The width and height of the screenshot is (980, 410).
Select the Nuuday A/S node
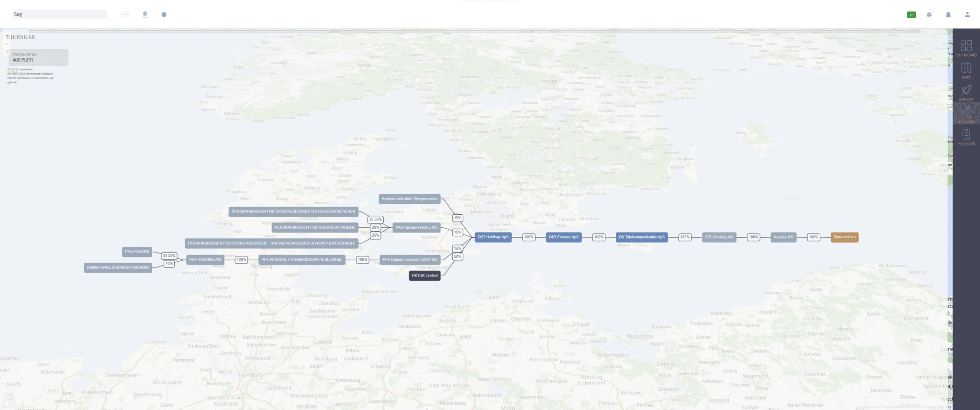783,237
